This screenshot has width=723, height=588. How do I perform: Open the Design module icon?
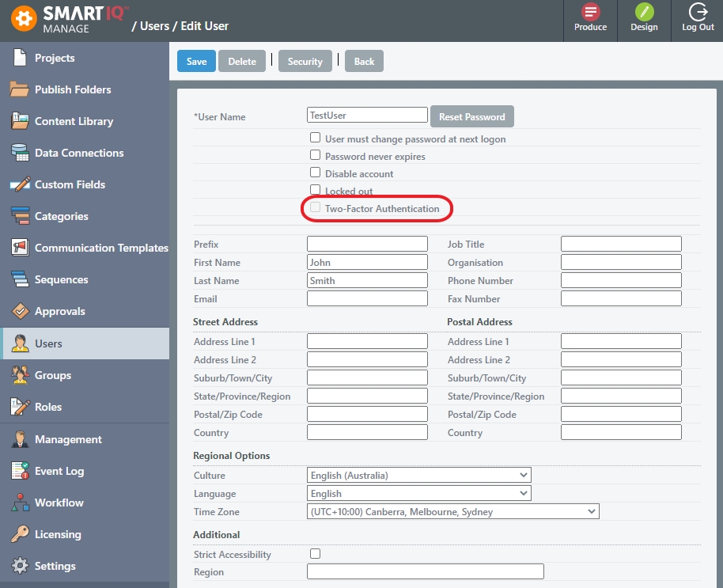644,12
